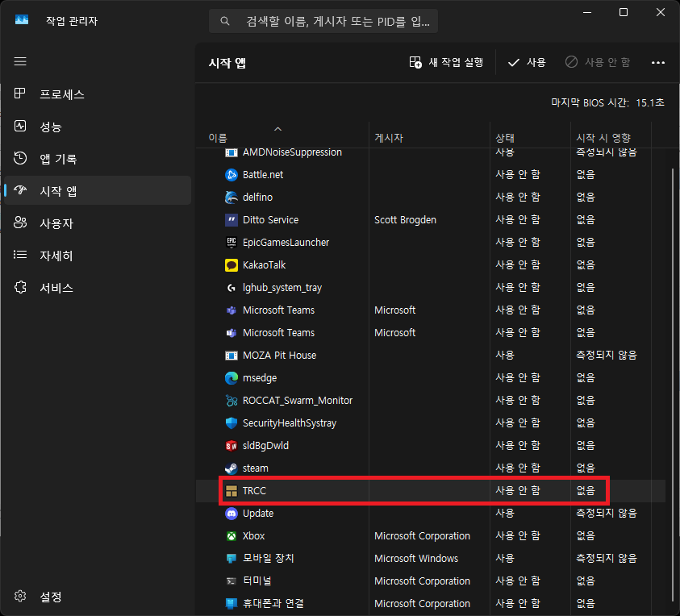Click the 모바일 장치 icon

pos(232,558)
